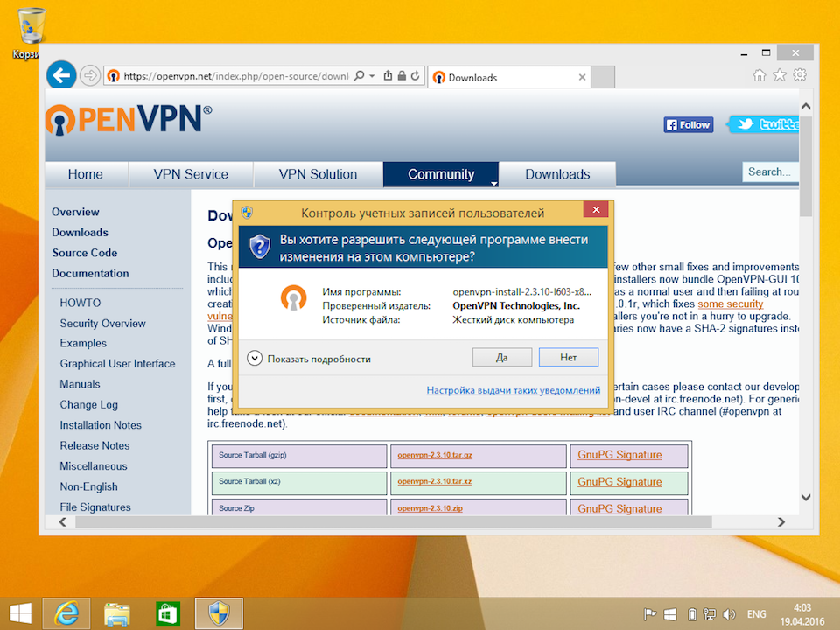This screenshot has height=630, width=840.
Task: Click the browser Home icon
Action: point(759,75)
